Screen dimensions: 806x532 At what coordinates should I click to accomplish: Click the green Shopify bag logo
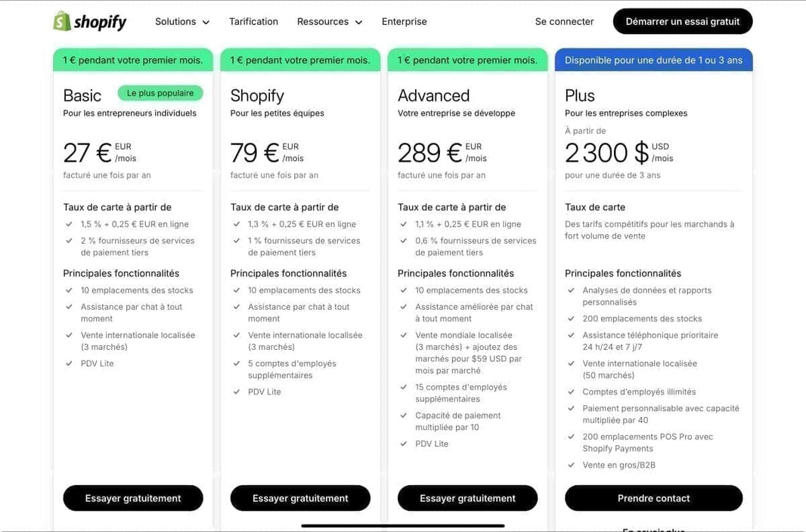click(62, 21)
